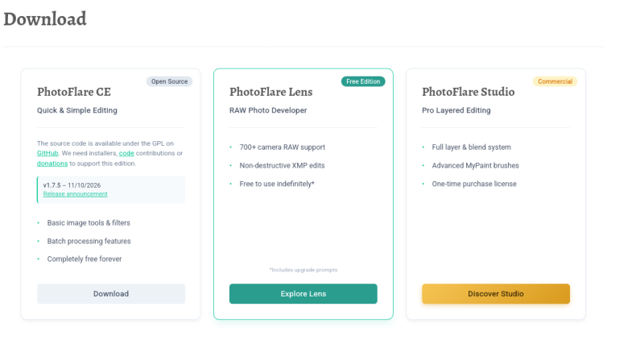Click '700+ camera RAW support' list item
The image size is (644, 348).
(x=283, y=147)
